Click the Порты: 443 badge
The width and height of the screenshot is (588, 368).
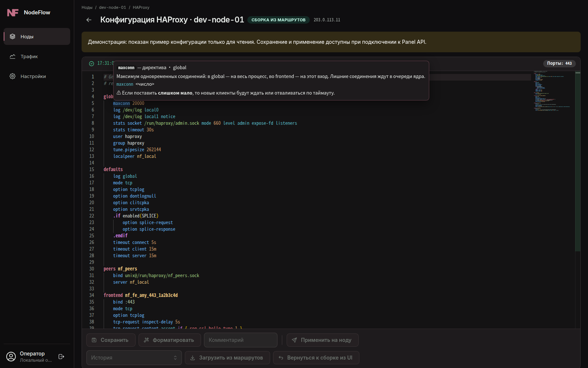point(559,63)
